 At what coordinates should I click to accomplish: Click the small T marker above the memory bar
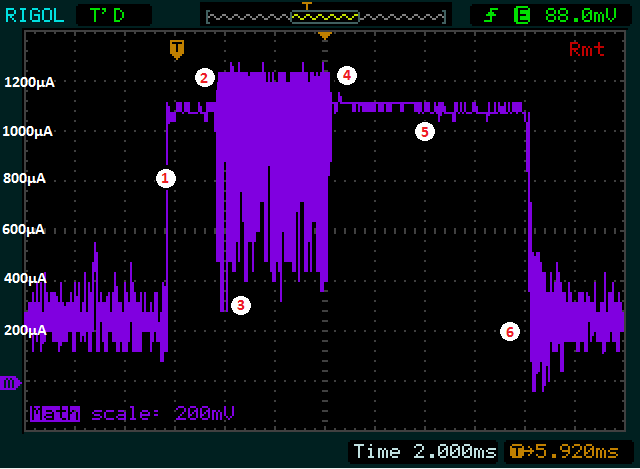[307, 6]
